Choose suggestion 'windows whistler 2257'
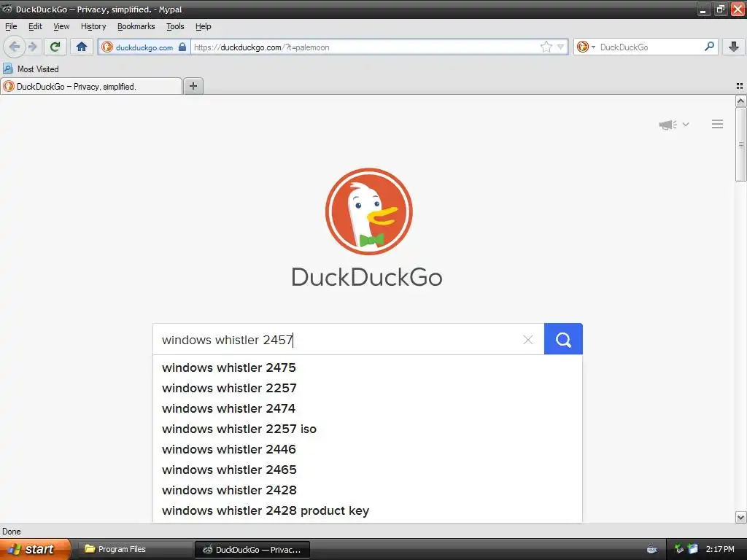 pos(368,388)
